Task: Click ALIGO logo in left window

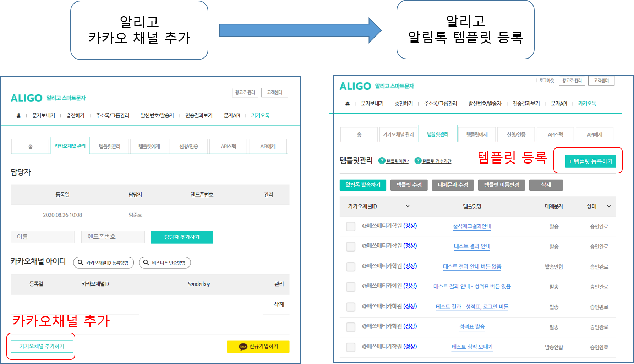Action: pyautogui.click(x=27, y=98)
